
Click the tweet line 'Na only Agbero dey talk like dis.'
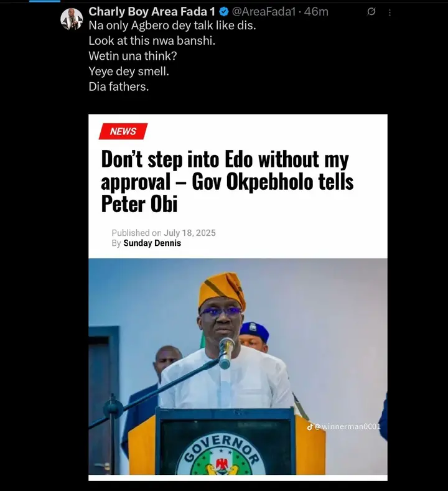(x=172, y=26)
